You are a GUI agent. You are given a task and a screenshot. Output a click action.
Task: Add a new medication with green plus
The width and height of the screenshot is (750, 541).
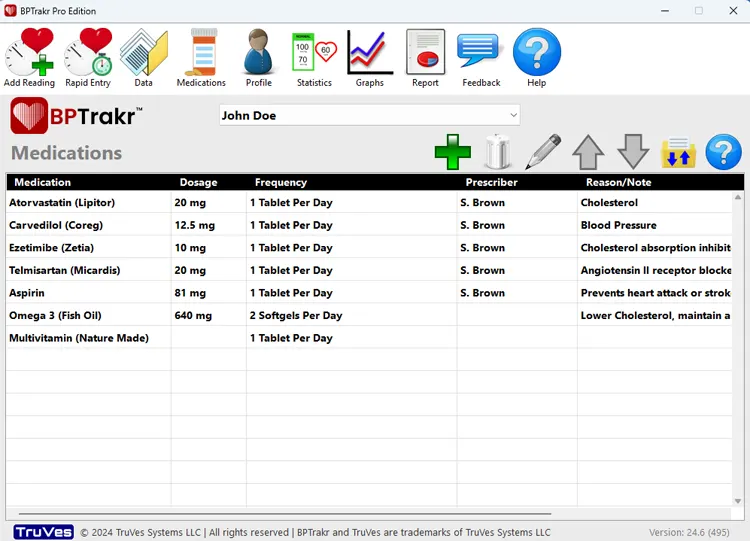pos(452,152)
